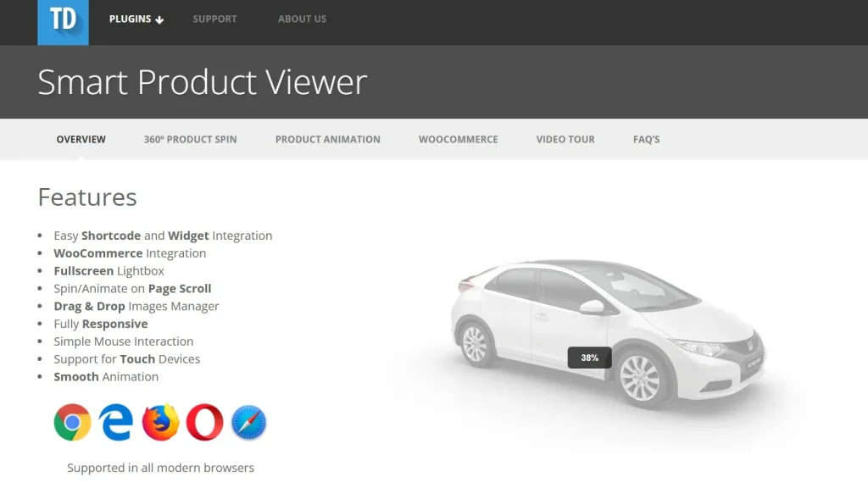Image resolution: width=868 pixels, height=499 pixels.
Task: Click the Firefox browser icon
Action: [160, 422]
